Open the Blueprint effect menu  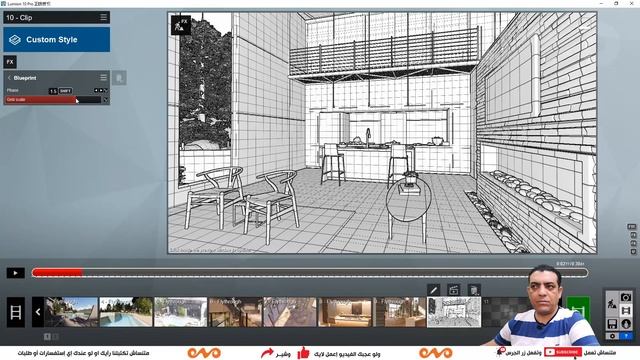click(x=103, y=78)
